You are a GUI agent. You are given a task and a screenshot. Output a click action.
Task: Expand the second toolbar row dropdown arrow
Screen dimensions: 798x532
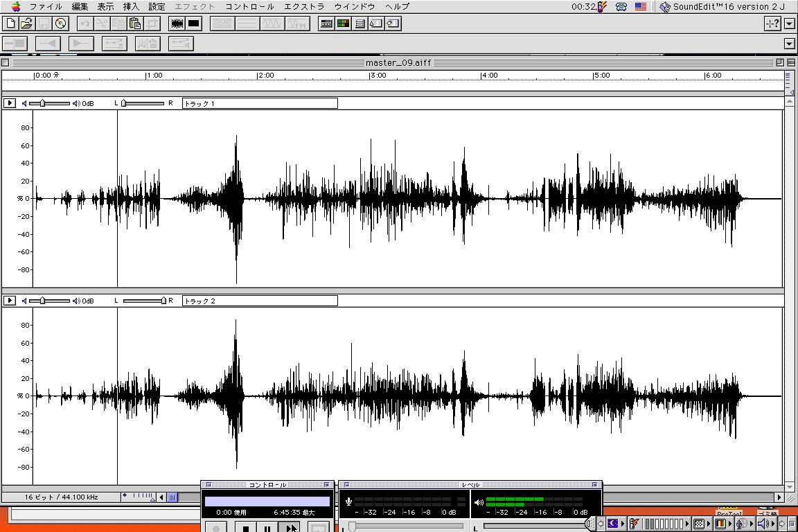click(789, 44)
